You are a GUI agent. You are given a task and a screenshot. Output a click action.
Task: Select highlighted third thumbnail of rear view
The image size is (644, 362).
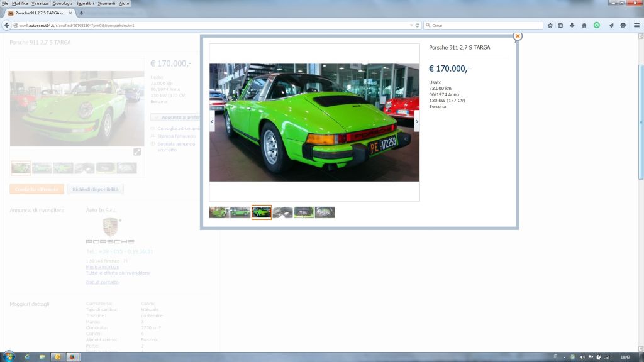261,212
